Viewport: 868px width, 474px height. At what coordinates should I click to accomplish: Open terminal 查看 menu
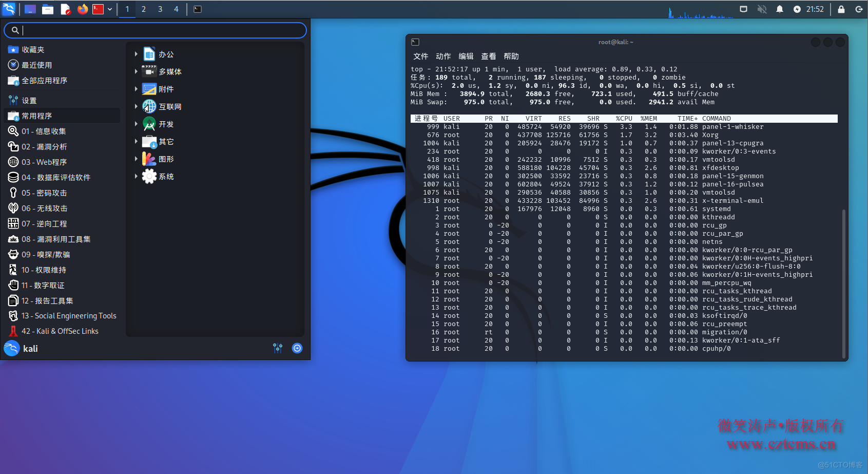tap(489, 56)
